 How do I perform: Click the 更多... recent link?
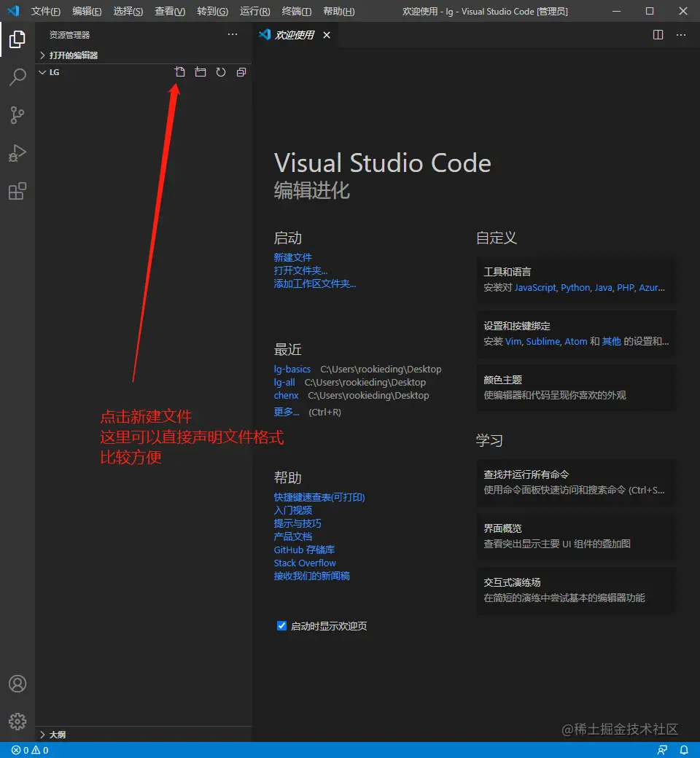[287, 412]
